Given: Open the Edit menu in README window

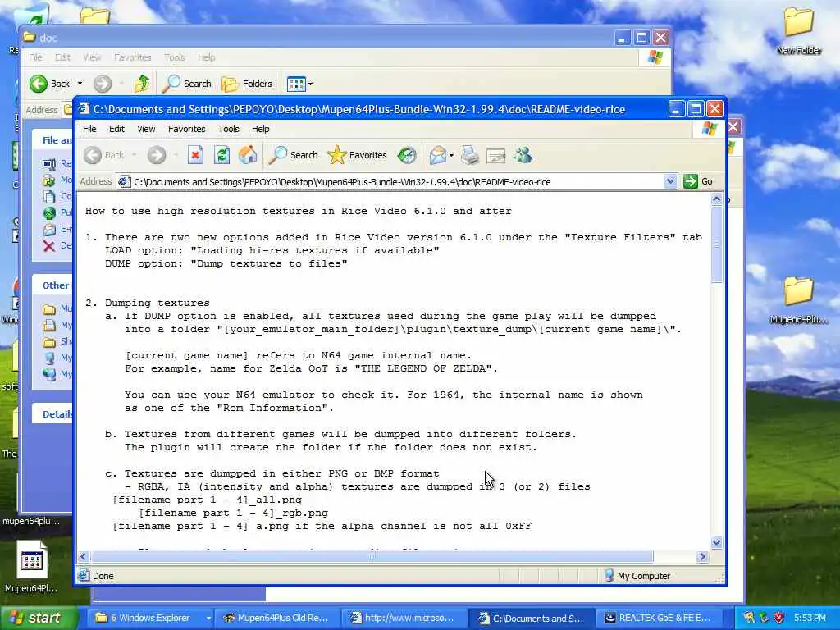Looking at the screenshot, I should click(116, 129).
